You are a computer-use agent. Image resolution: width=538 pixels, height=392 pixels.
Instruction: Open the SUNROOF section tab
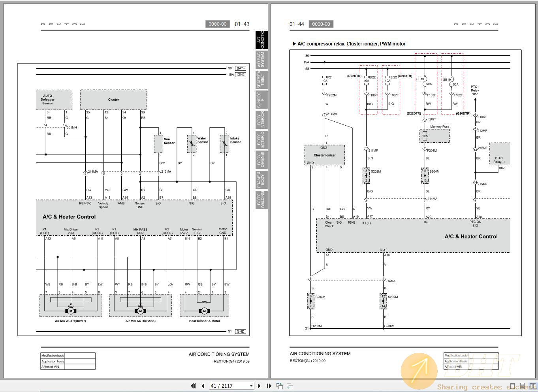coord(261,100)
